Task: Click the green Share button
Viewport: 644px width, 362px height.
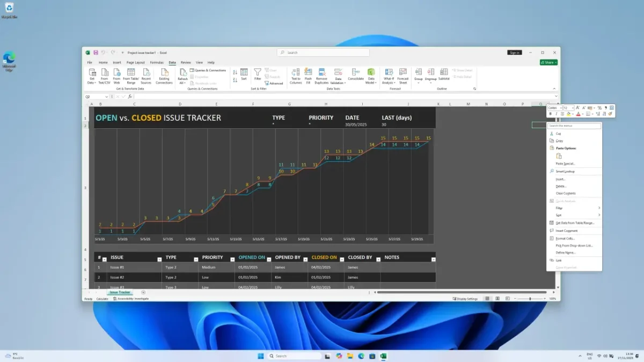Action: [548, 63]
